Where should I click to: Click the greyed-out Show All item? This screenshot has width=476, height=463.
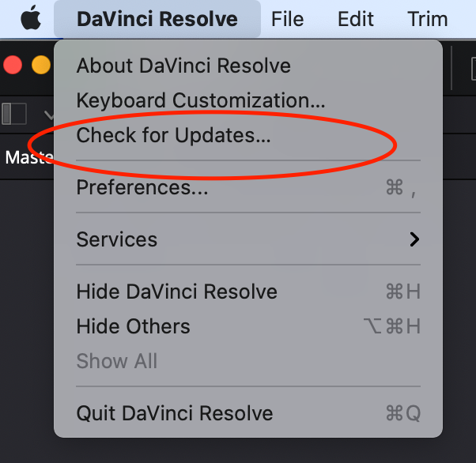click(x=116, y=361)
